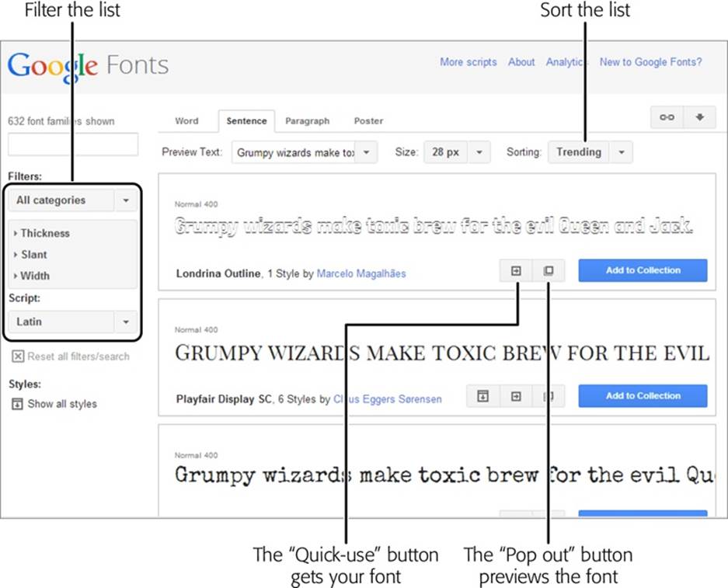728x588 pixels.
Task: Open the About link
Action: [x=521, y=62]
